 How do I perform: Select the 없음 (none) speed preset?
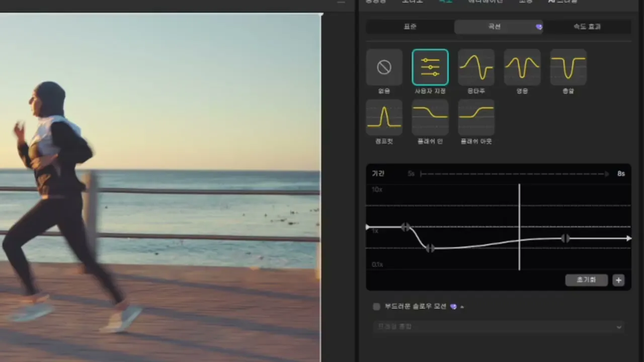coord(384,67)
